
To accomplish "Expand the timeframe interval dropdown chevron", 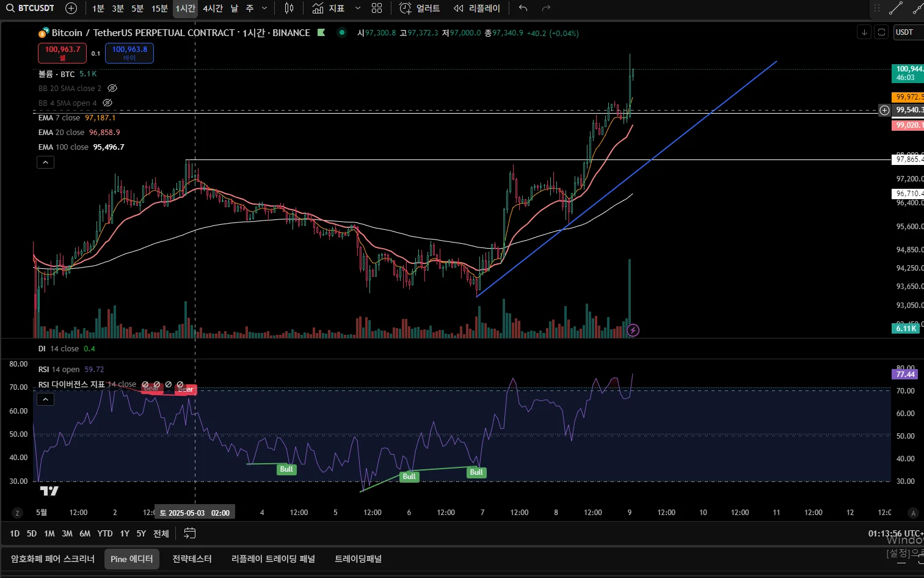I will 264,8.
